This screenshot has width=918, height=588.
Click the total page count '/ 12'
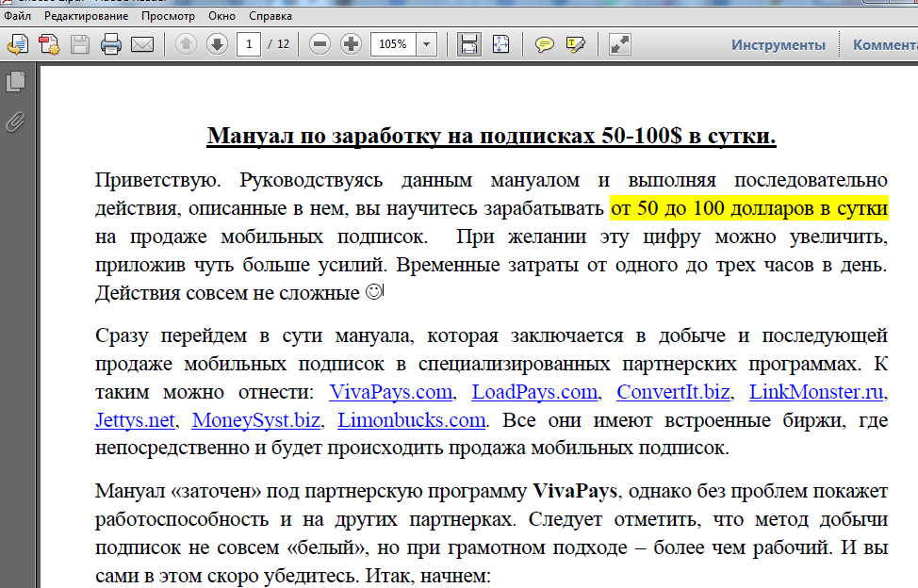(x=279, y=44)
